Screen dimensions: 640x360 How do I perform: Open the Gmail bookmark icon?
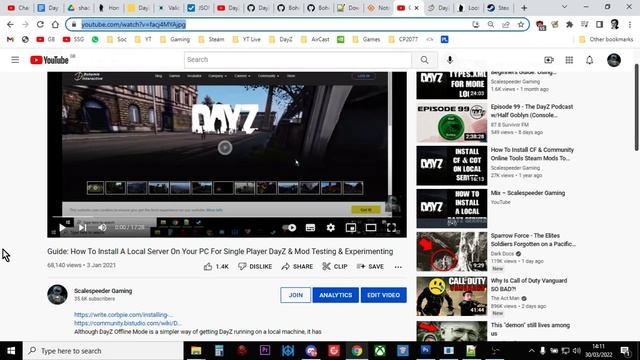point(10,40)
